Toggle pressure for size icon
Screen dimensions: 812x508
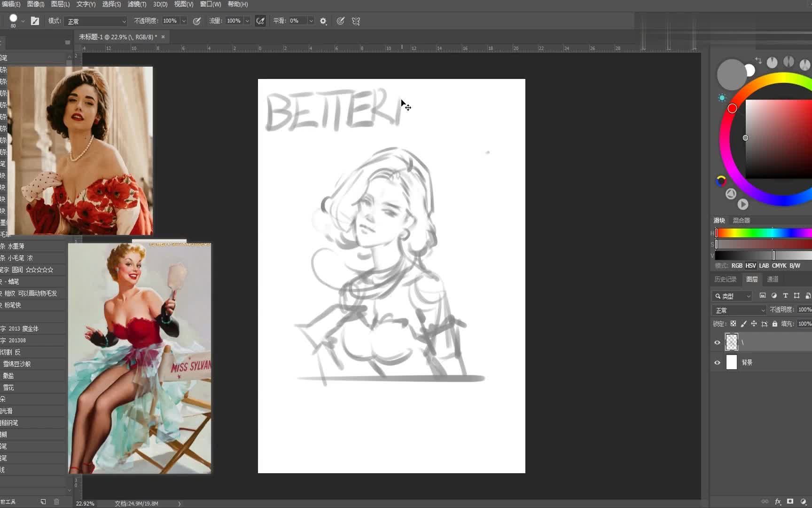point(341,21)
